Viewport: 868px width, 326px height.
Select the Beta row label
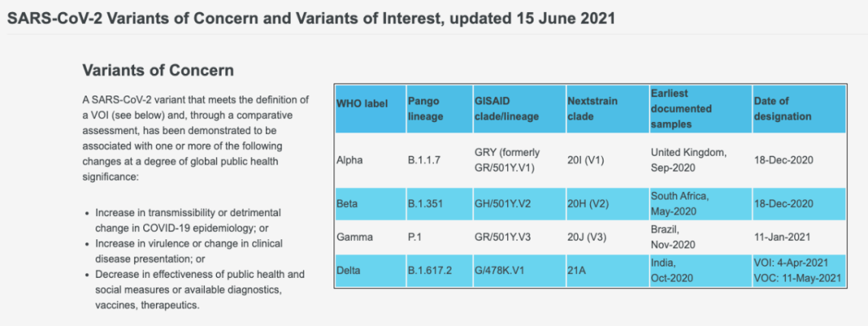pos(346,203)
